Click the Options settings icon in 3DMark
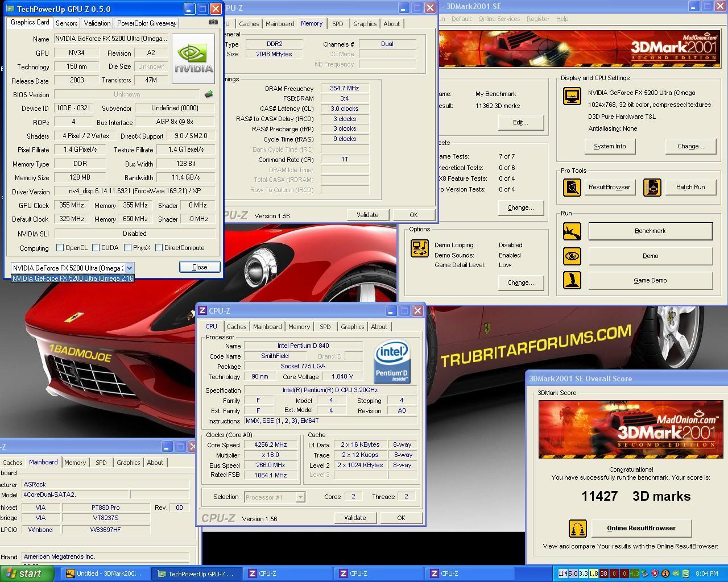728x582 pixels. coord(420,248)
